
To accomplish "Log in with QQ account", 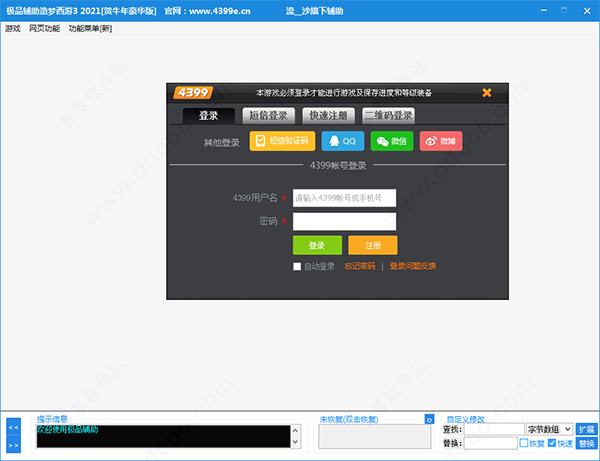I will point(343,142).
